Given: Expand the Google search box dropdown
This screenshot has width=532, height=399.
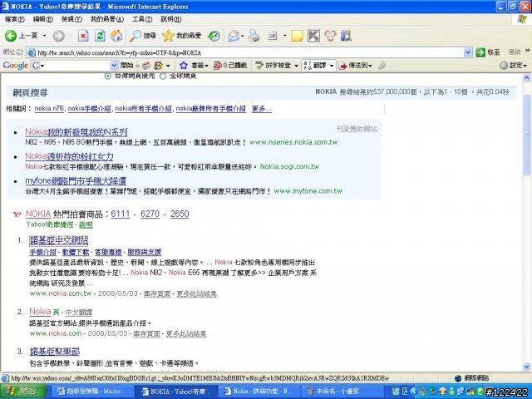Looking at the screenshot, I should point(114,65).
